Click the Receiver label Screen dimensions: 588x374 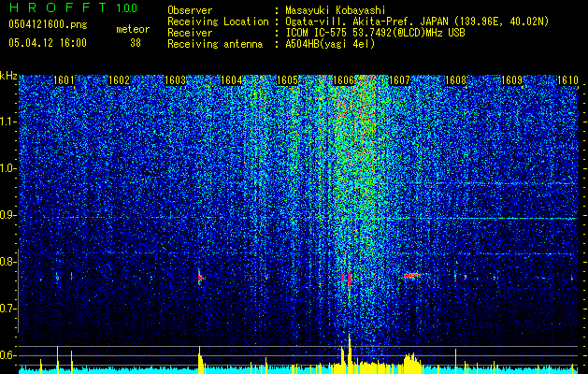(190, 33)
